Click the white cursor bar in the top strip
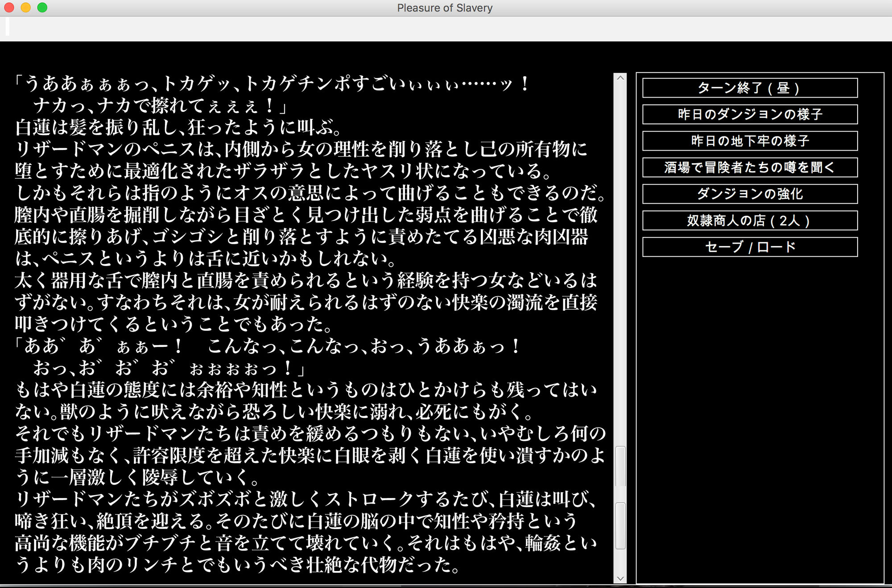Viewport: 892px width, 588px height. [7, 27]
